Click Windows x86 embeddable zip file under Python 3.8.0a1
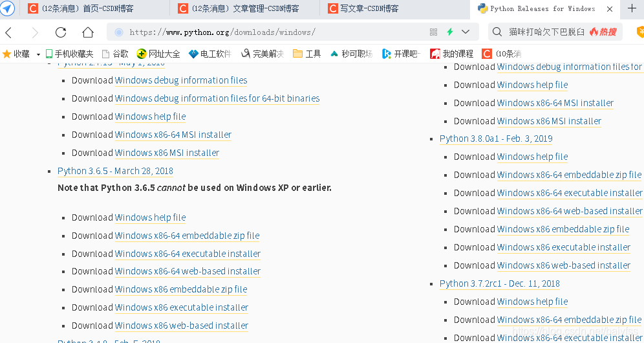This screenshot has height=343, width=644. [563, 229]
